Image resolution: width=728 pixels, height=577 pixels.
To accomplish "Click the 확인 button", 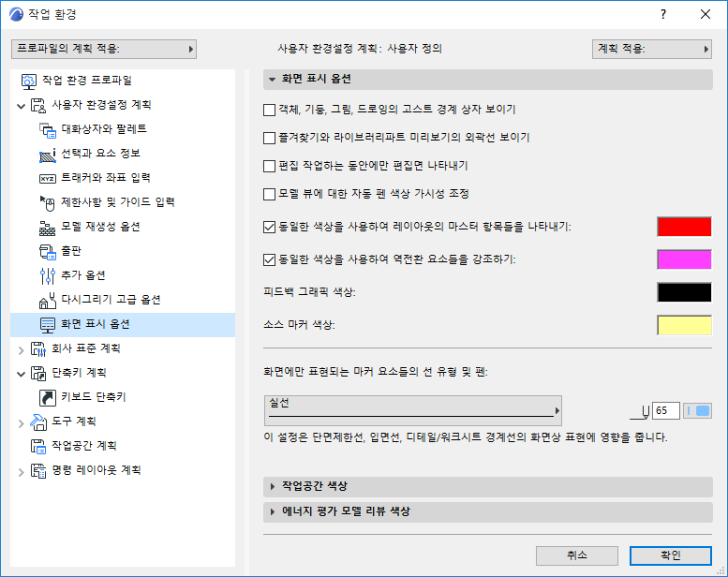I will point(671,555).
